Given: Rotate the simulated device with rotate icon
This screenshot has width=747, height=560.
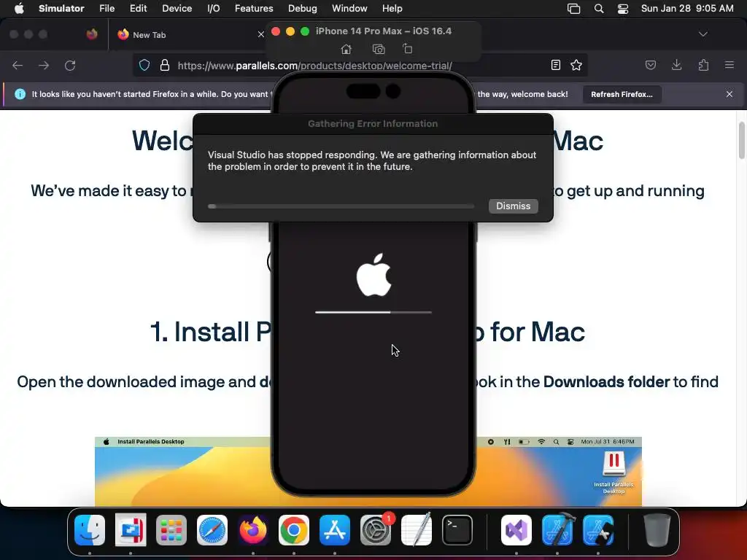Looking at the screenshot, I should click(x=407, y=49).
